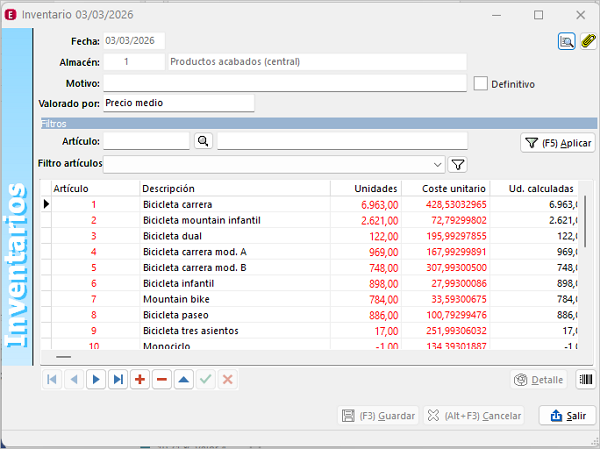The height and width of the screenshot is (449, 600).
Task: Click cost cell 167,99299891
Action: (445, 251)
